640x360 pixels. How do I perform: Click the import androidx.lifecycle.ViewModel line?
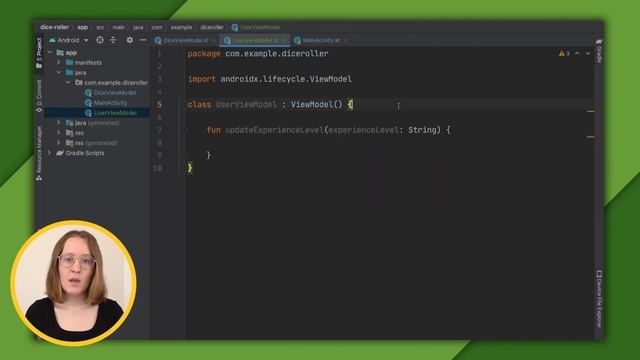tap(270, 79)
